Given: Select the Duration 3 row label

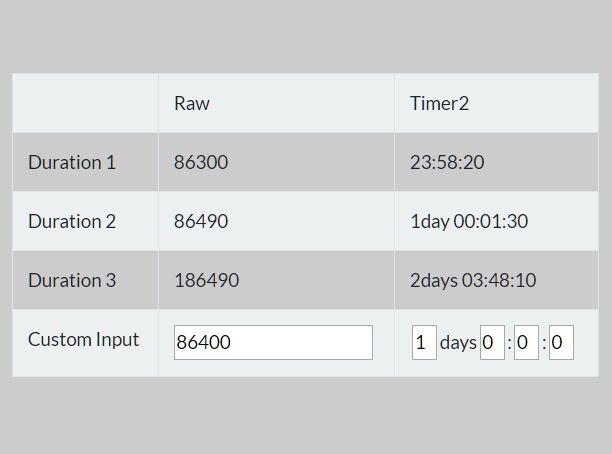Looking at the screenshot, I should tap(72, 280).
